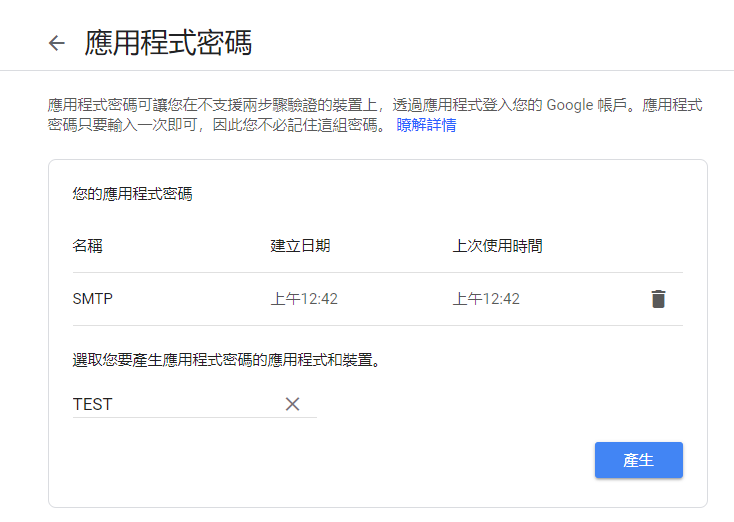
Task: Click the SMTP entry name
Action: (93, 299)
